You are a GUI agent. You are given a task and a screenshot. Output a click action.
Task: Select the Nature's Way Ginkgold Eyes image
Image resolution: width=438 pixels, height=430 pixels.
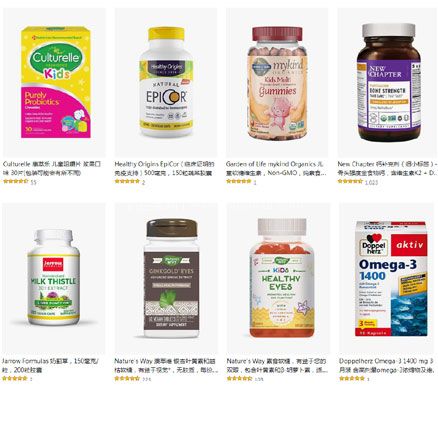pyautogui.click(x=171, y=279)
